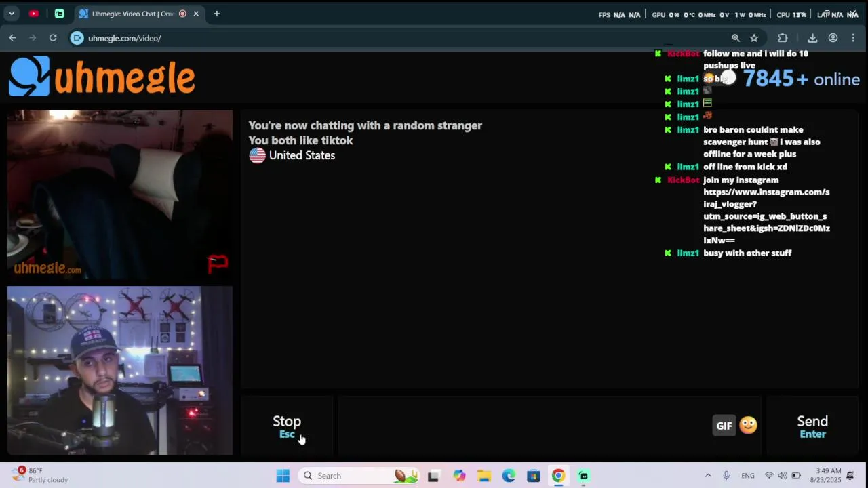The width and height of the screenshot is (868, 488).
Task: Switch to the pinned YouTube tab
Action: [34, 14]
